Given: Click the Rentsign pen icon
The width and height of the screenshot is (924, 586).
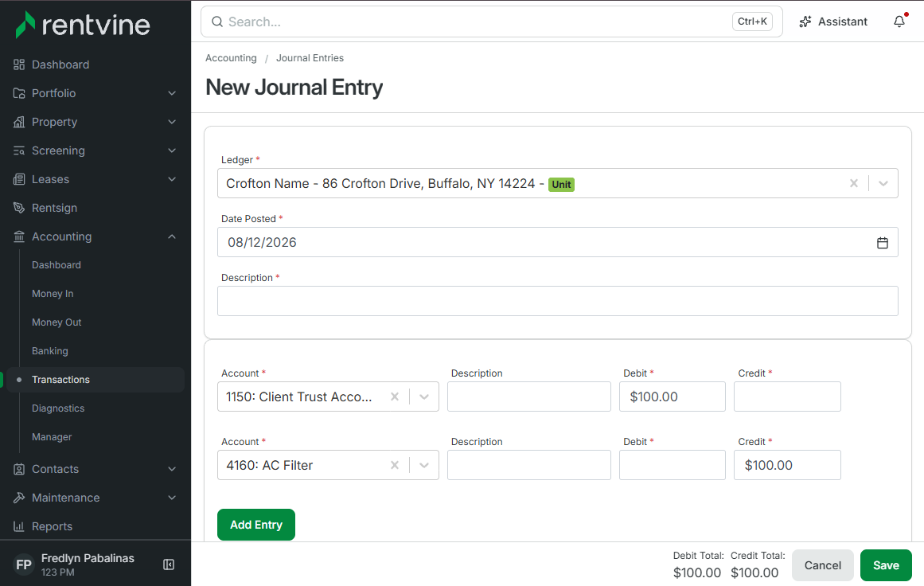Looking at the screenshot, I should coord(19,208).
